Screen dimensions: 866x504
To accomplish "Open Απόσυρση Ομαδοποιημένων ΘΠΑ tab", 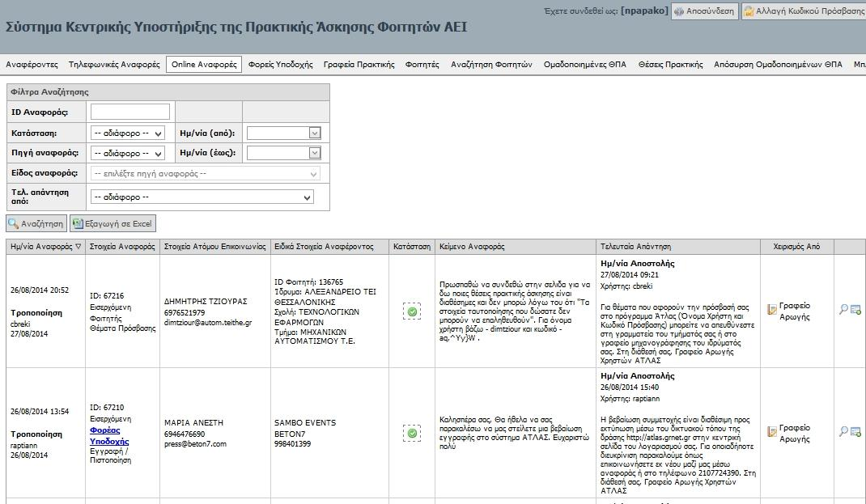I will coord(778,65).
